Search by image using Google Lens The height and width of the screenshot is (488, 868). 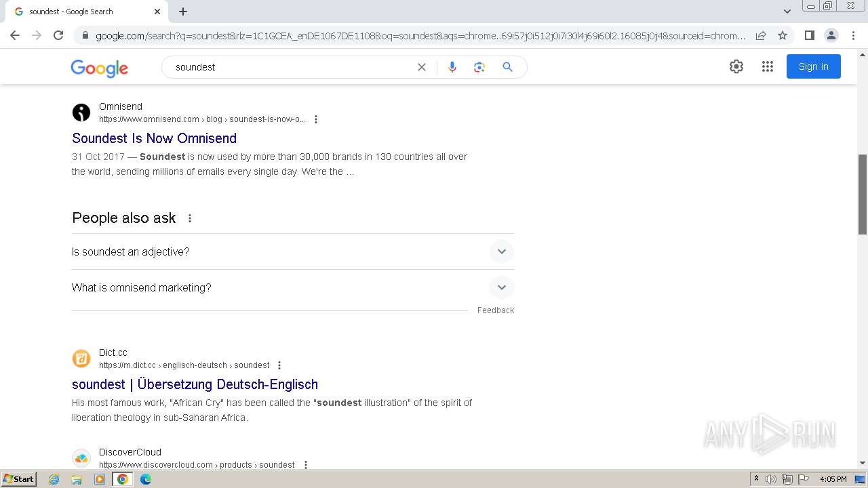479,67
